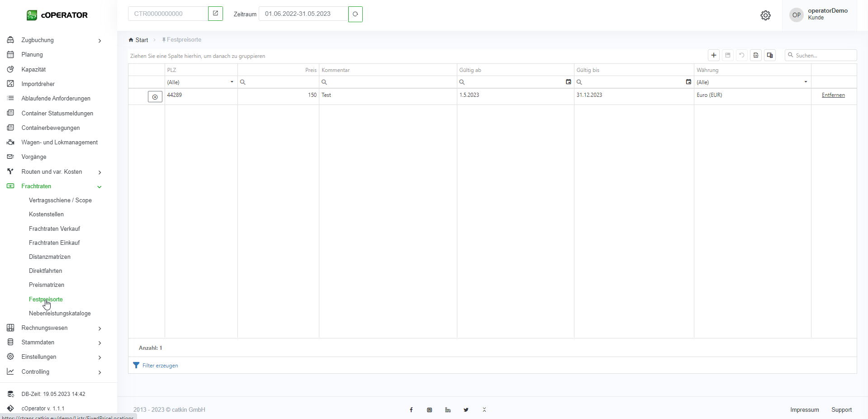Open the Währung filter dropdown
This screenshot has height=419, width=868.
[x=806, y=82]
